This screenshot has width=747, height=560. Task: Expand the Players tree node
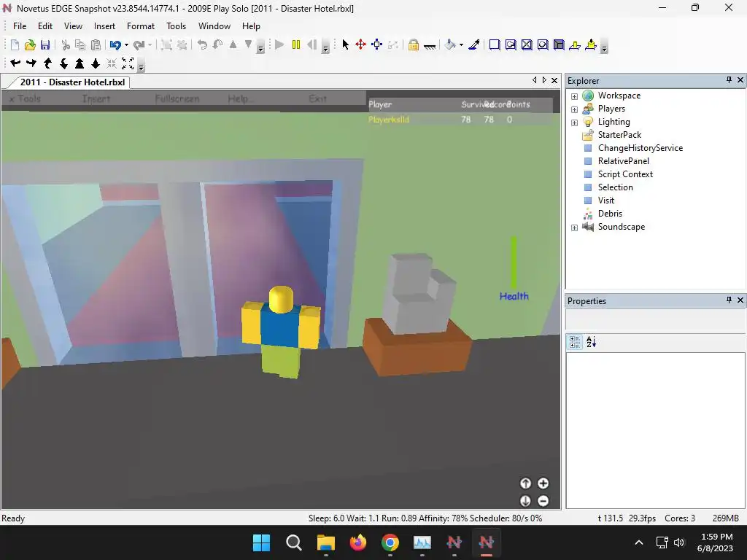(x=575, y=109)
